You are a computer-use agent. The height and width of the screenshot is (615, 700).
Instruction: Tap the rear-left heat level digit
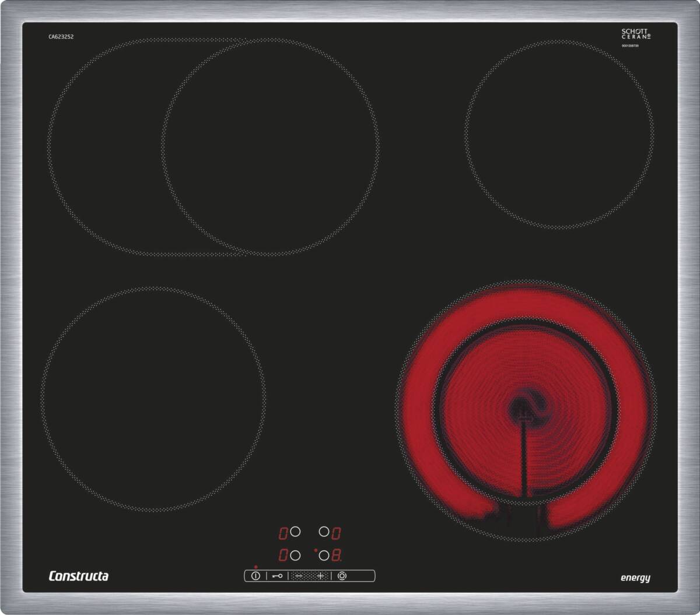click(x=283, y=532)
